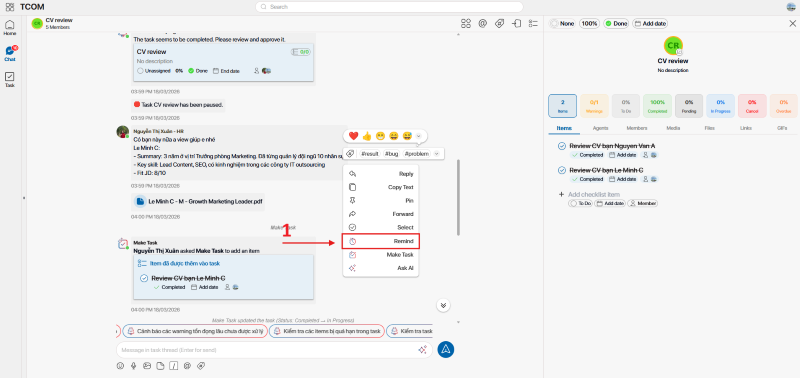800x378 pixels.
Task: Click Add date in the task panel header
Action: [650, 23]
